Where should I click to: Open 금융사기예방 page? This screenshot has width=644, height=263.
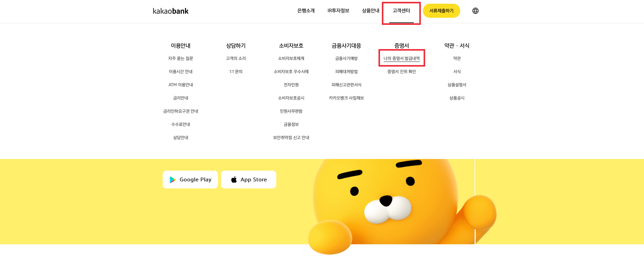[347, 58]
